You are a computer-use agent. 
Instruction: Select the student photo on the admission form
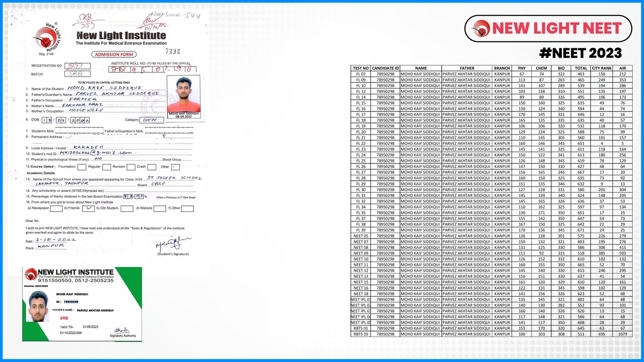tap(184, 94)
